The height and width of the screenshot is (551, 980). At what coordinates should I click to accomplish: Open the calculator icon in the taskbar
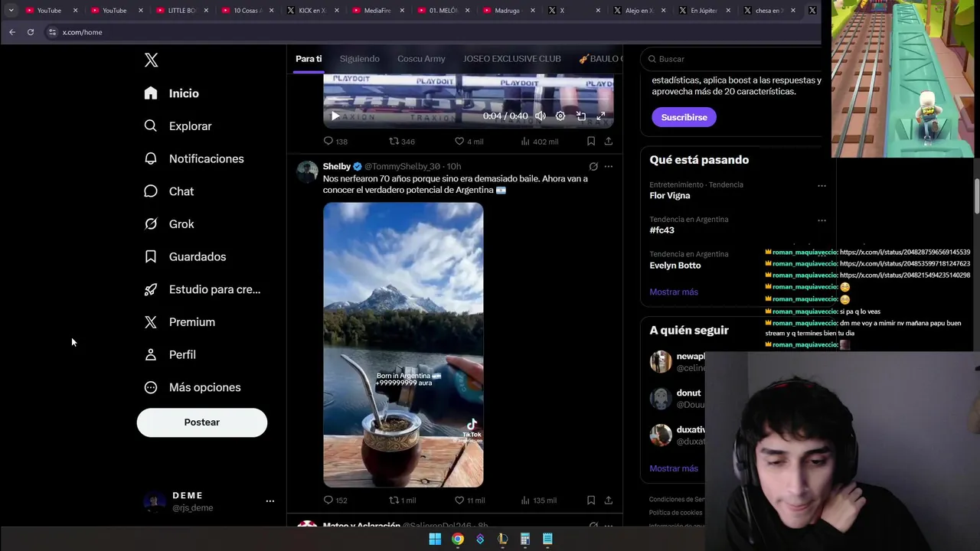pyautogui.click(x=525, y=540)
